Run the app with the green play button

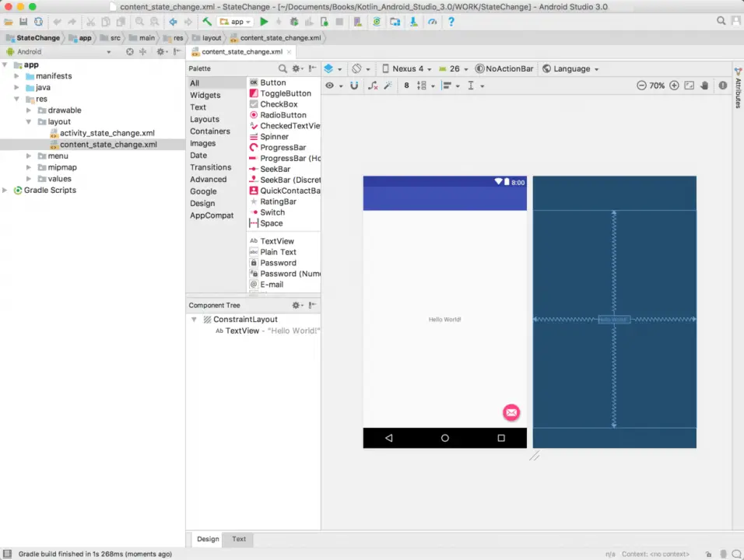265,22
